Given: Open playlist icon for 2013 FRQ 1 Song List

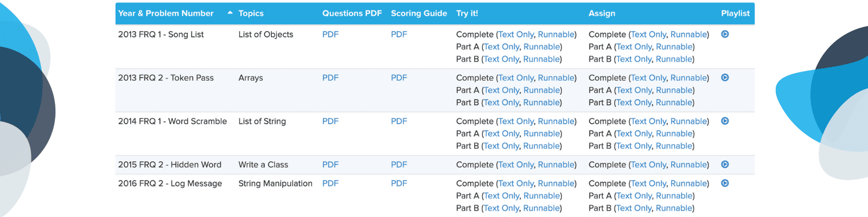Looking at the screenshot, I should coord(725,34).
